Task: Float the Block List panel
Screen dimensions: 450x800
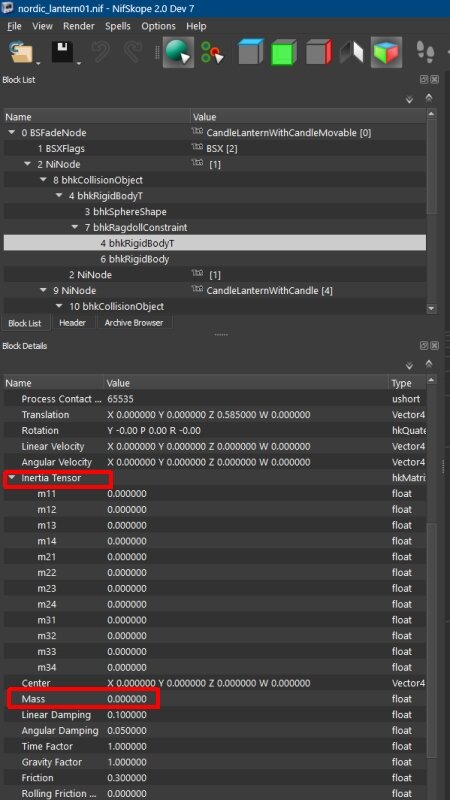Action: click(423, 80)
